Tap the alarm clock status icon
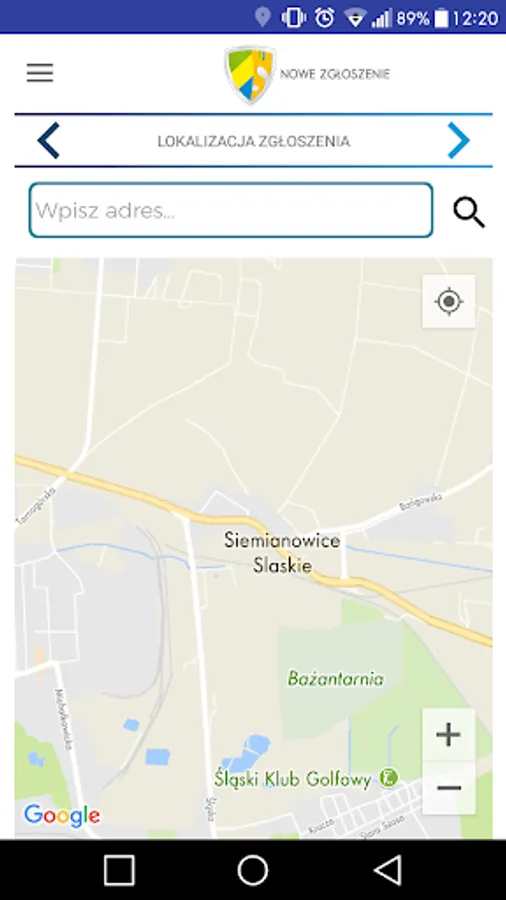 point(325,18)
